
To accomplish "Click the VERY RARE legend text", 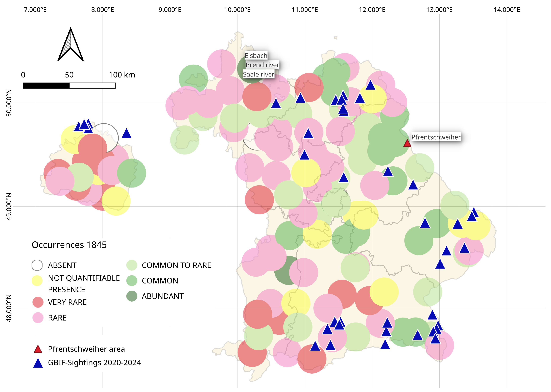I will coord(67,302).
